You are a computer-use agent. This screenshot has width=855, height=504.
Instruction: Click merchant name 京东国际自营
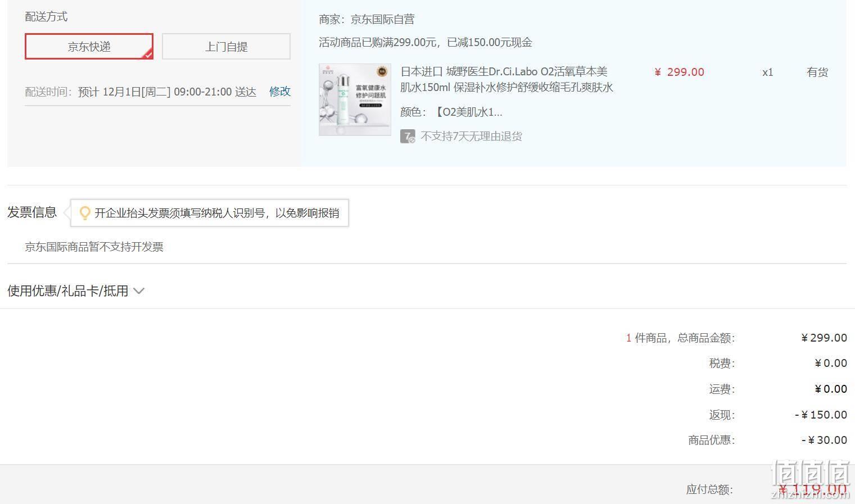coord(382,20)
